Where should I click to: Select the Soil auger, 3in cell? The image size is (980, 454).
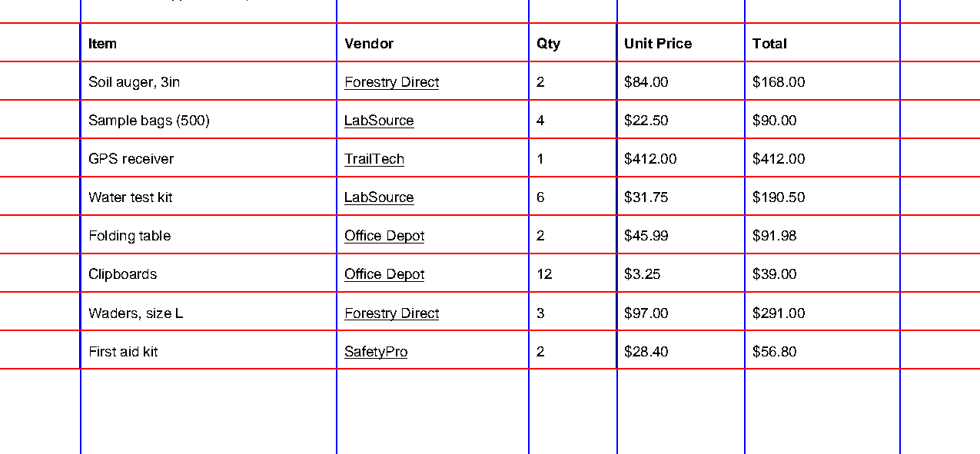(208, 81)
